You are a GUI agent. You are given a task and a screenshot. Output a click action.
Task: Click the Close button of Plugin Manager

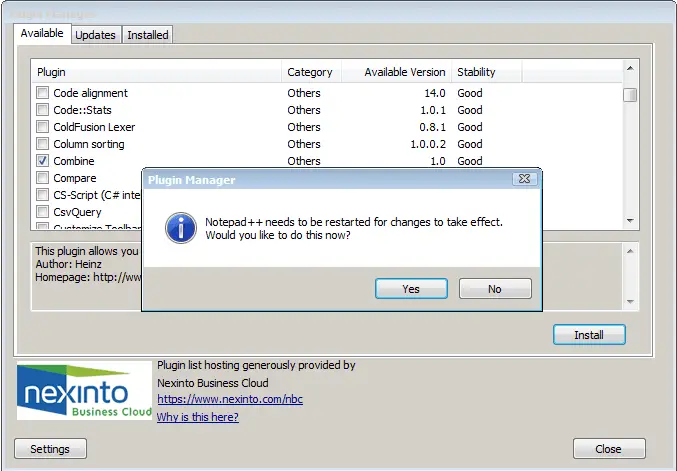point(609,449)
